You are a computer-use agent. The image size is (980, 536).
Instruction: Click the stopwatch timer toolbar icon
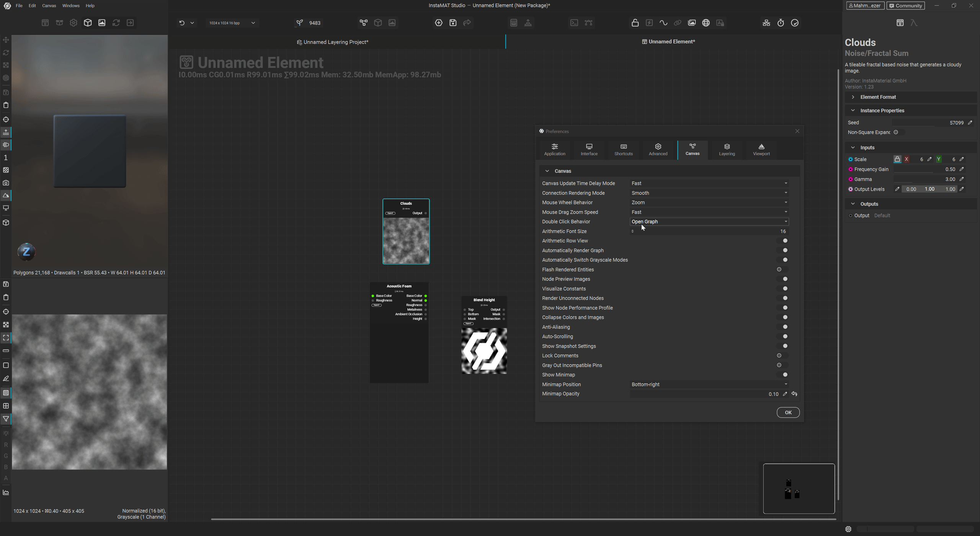(x=781, y=23)
